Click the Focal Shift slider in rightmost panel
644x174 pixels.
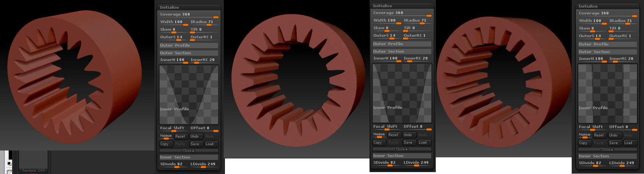pyautogui.click(x=592, y=127)
